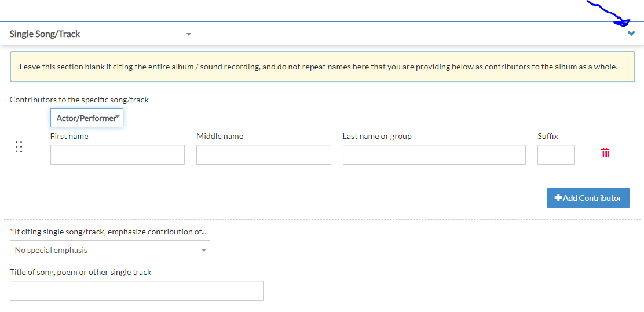The height and width of the screenshot is (312, 644).
Task: Focus the First name text box
Action: [118, 155]
